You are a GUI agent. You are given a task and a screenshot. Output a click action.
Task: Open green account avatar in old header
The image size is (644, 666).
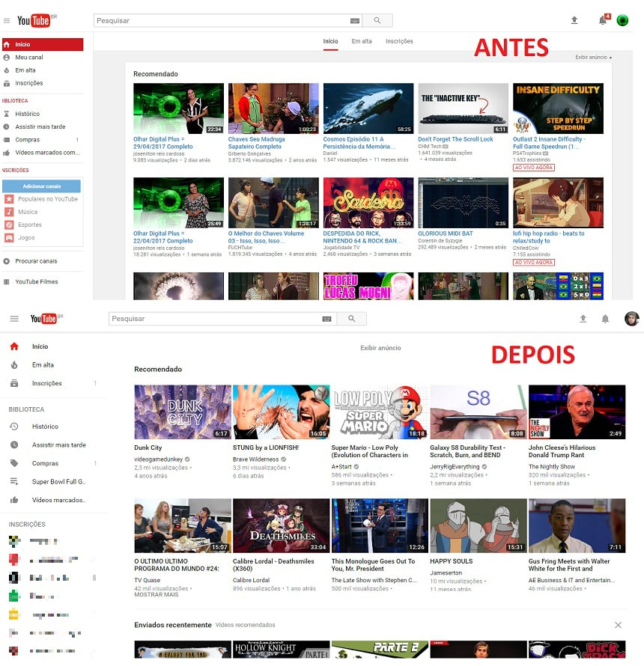(622, 20)
